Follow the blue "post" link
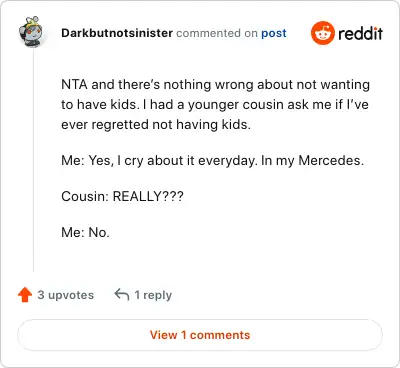 pyautogui.click(x=274, y=33)
